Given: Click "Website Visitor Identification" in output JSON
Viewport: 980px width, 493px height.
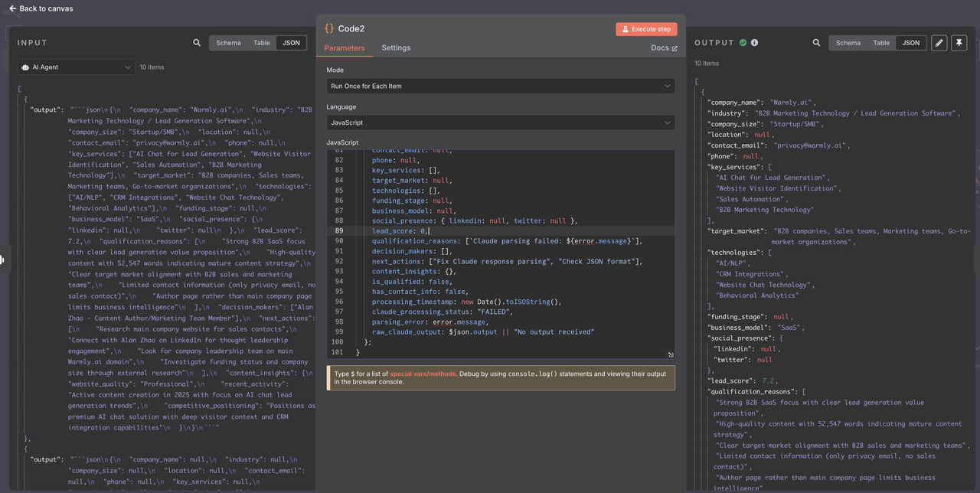Looking at the screenshot, I should [x=777, y=188].
